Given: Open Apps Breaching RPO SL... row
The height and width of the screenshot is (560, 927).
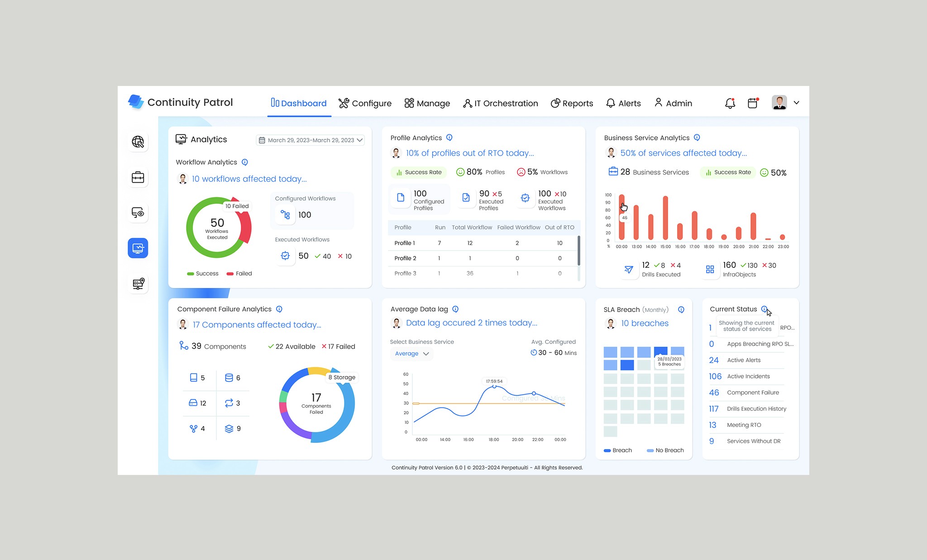Looking at the screenshot, I should tap(750, 344).
